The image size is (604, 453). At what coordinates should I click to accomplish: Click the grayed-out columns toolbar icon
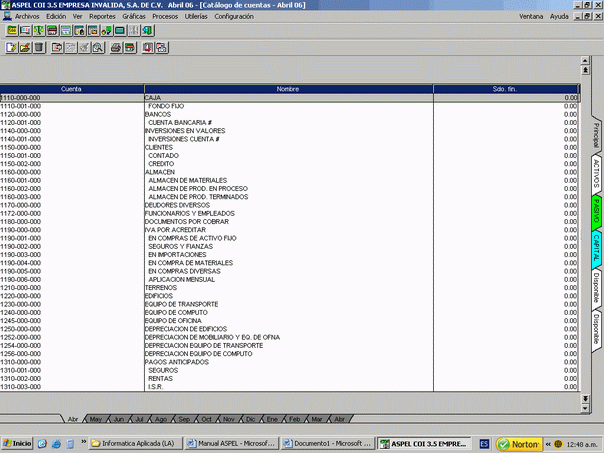tap(133, 30)
